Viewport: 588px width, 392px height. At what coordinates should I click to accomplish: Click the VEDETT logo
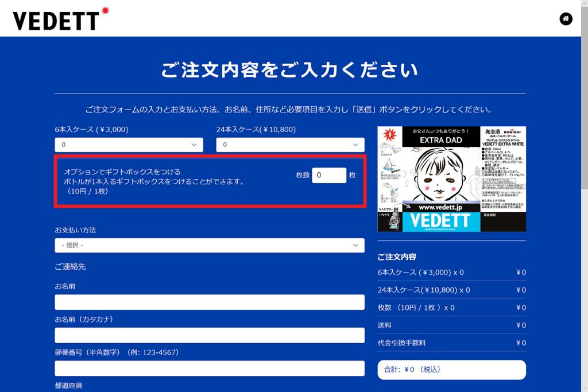61,19
